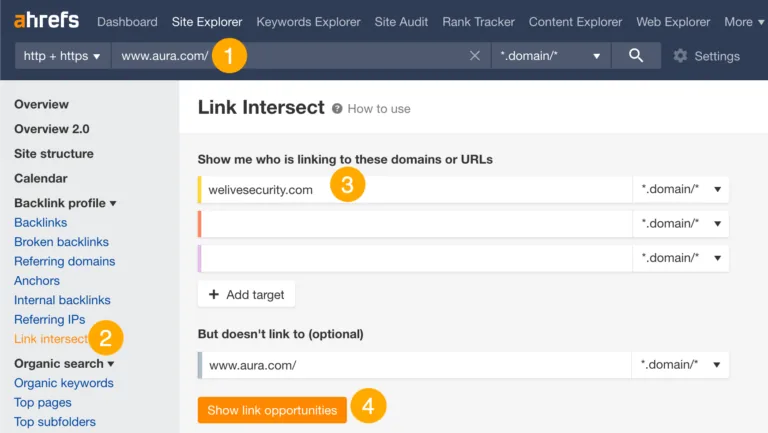Open Site structure in sidebar
Screen dimensions: 768x433
[54, 154]
